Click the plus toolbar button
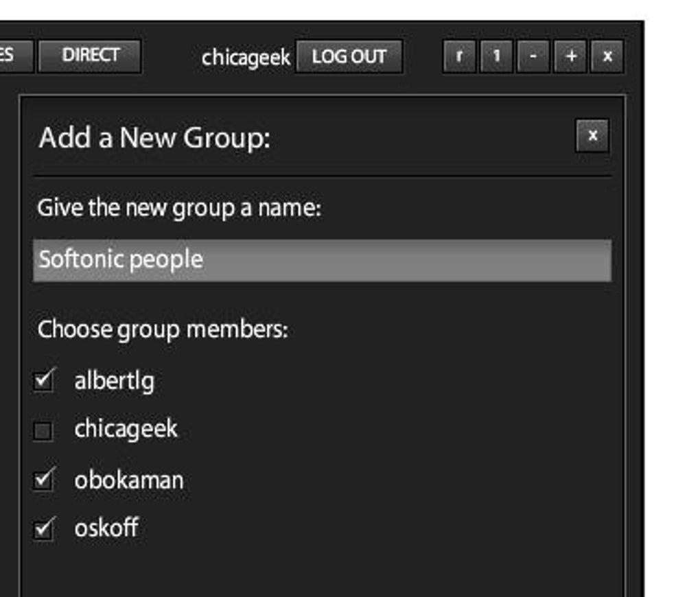This screenshot has width=700, height=597. coord(570,56)
